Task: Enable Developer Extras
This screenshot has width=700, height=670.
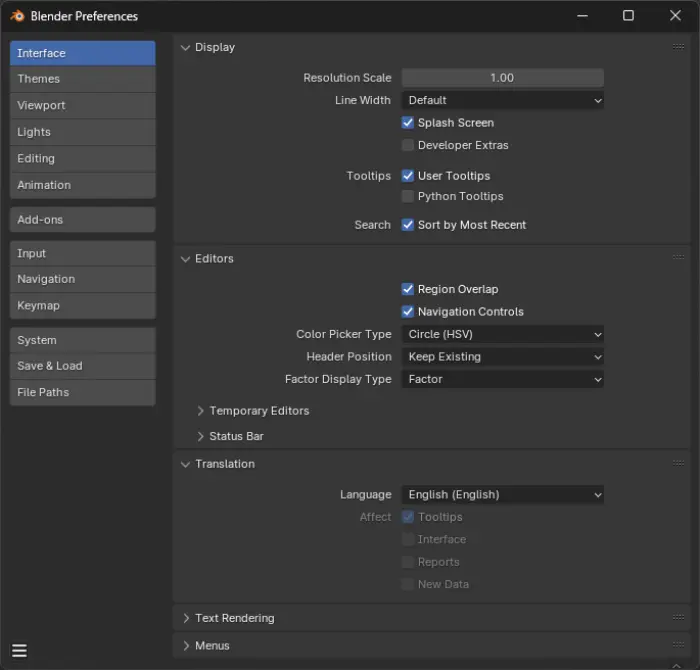Action: pos(408,145)
